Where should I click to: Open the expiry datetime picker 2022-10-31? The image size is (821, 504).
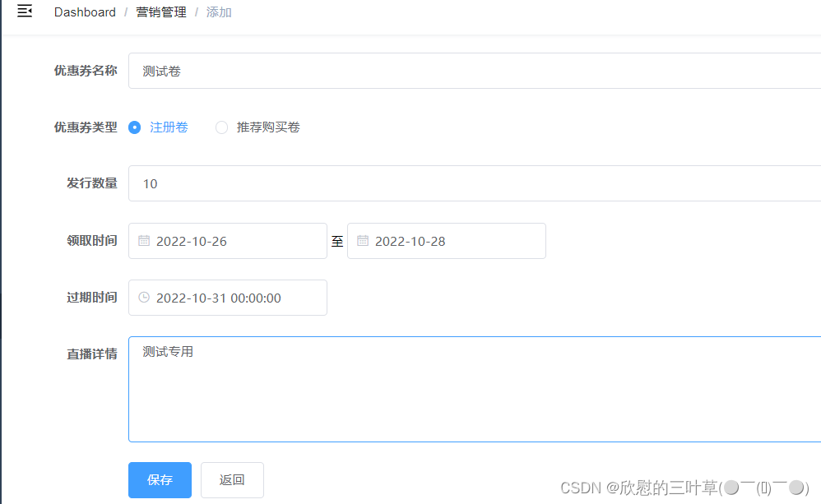point(228,298)
